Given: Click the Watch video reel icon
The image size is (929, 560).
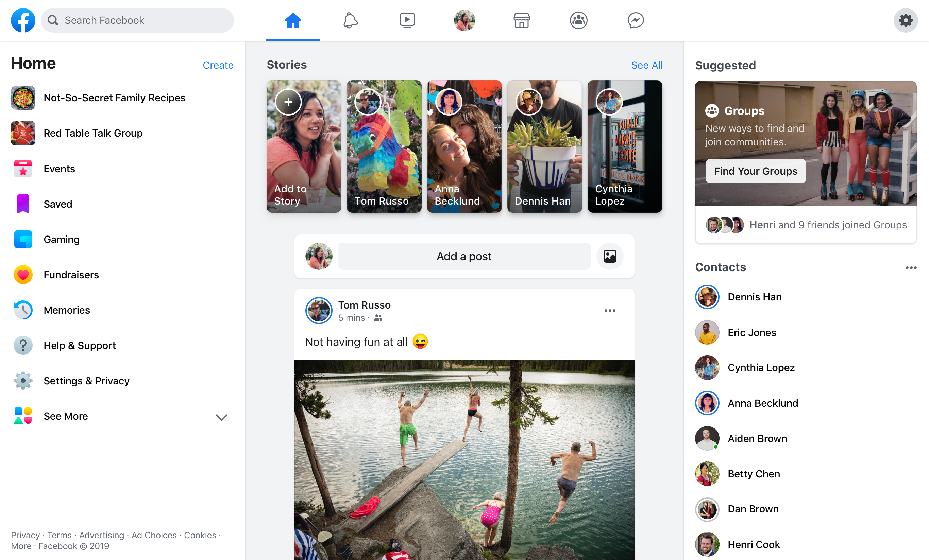Looking at the screenshot, I should 407,20.
